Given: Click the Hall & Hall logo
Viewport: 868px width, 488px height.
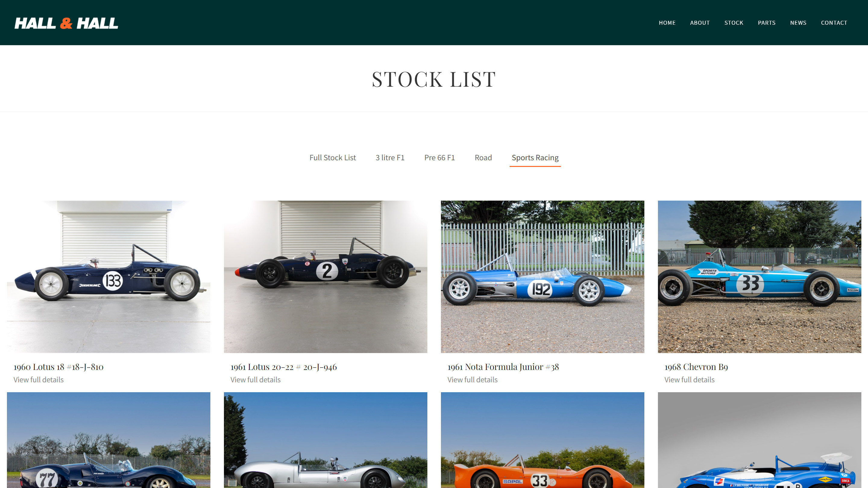Looking at the screenshot, I should click(66, 23).
